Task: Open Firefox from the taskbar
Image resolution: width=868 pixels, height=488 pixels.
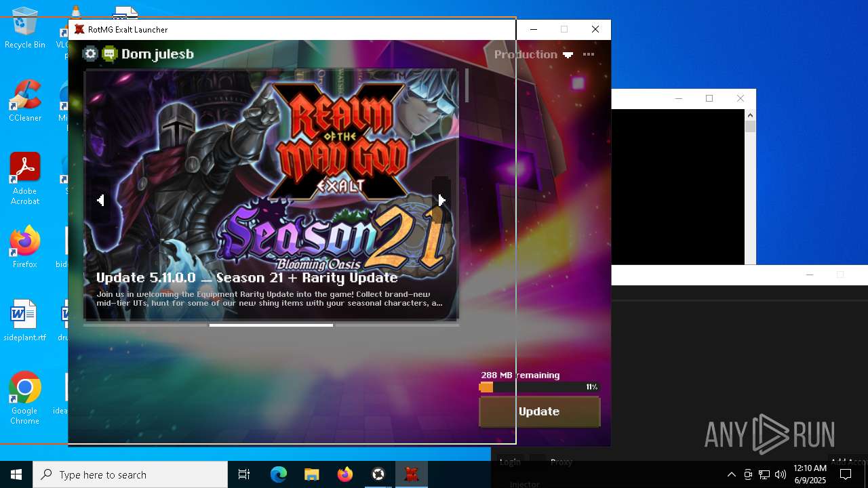Action: (x=345, y=474)
